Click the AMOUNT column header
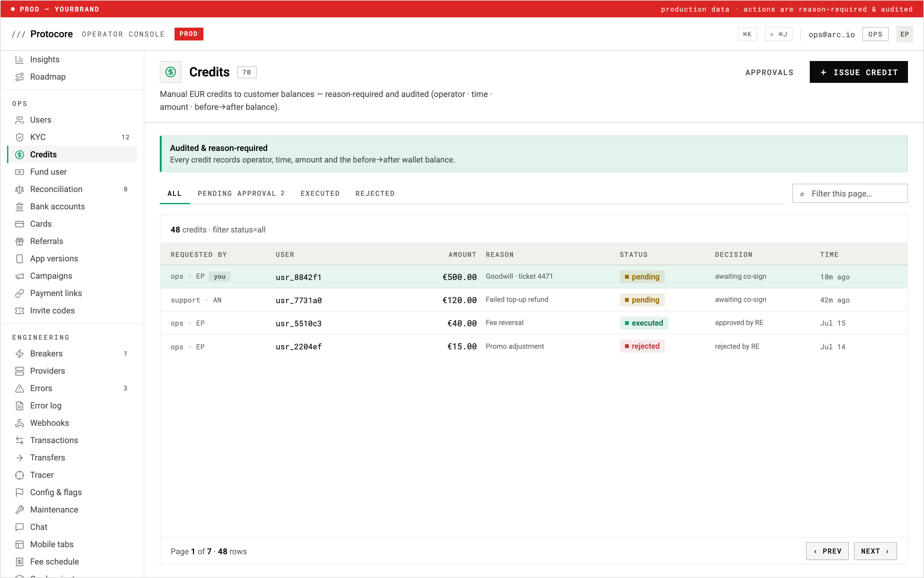 tap(462, 255)
